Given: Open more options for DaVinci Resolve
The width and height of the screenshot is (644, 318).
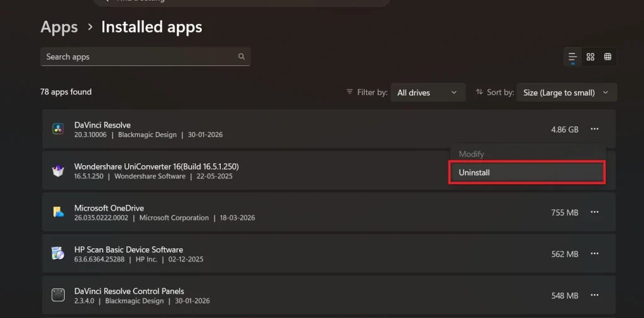Looking at the screenshot, I should coord(594,129).
